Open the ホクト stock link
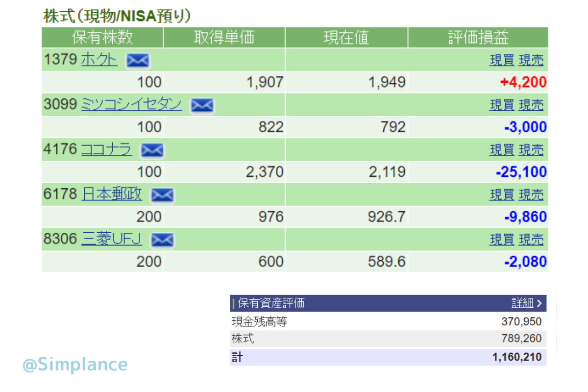The image size is (588, 392). [x=99, y=60]
